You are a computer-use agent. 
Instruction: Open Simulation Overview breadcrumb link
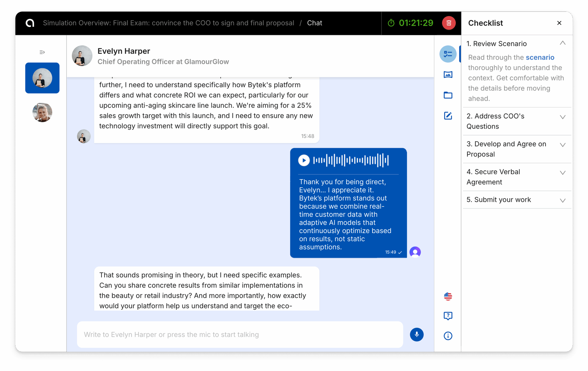pos(169,23)
